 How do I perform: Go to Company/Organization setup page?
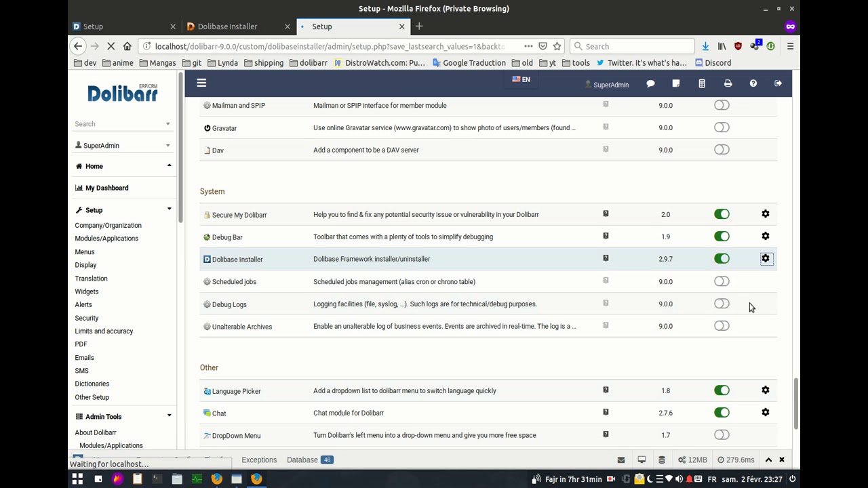(x=108, y=225)
